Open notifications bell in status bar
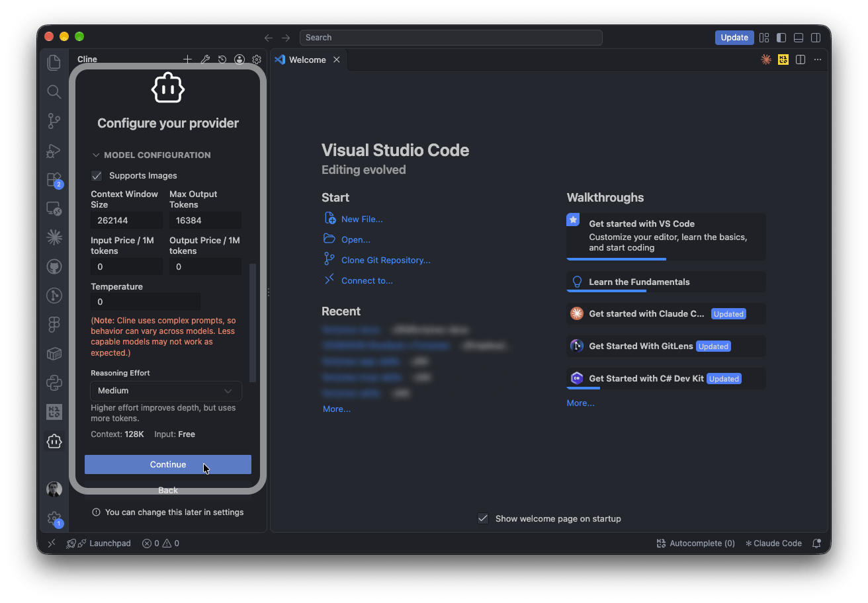Image resolution: width=868 pixels, height=603 pixels. pyautogui.click(x=816, y=543)
